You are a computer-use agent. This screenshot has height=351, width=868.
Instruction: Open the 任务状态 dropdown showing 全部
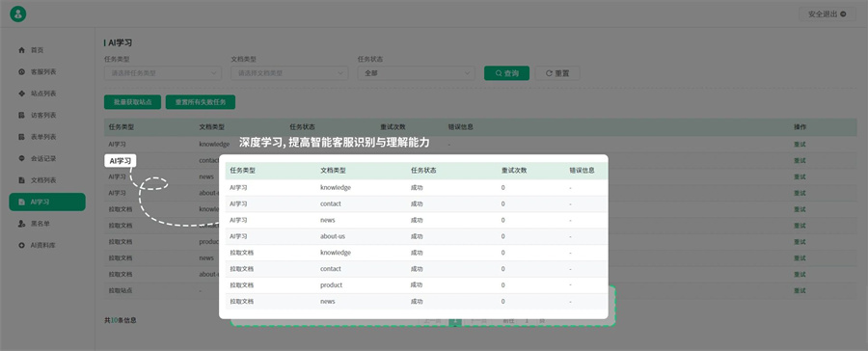(x=417, y=73)
